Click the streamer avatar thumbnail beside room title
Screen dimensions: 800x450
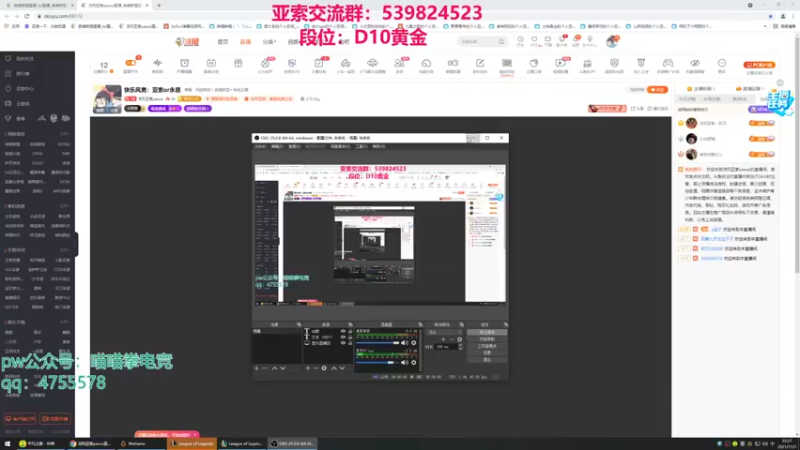click(107, 99)
